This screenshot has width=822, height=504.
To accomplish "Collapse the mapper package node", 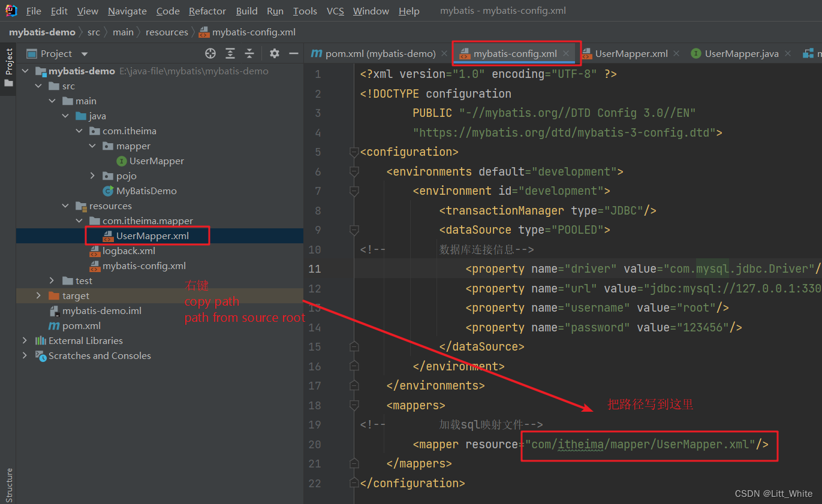I will tap(92, 146).
